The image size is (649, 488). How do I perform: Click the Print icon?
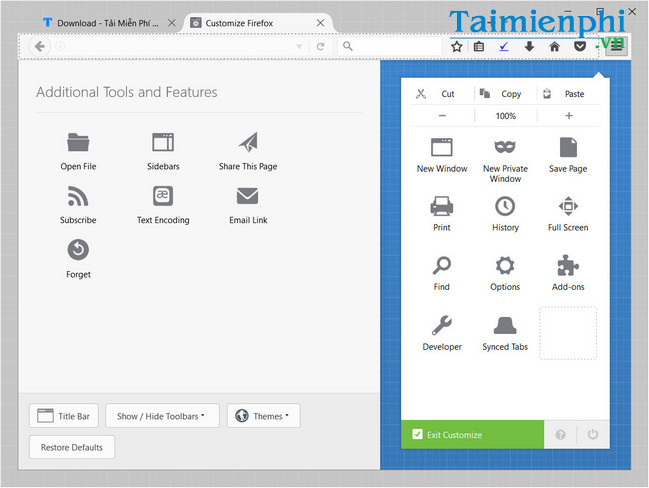[442, 206]
